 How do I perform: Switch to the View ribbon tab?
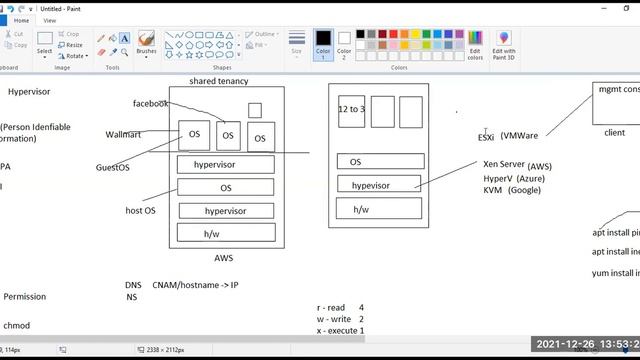tap(50, 20)
